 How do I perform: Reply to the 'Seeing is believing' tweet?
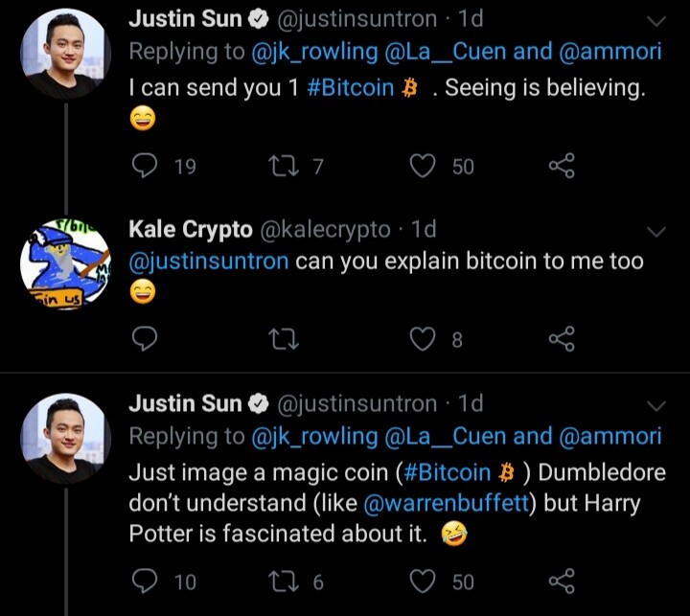(x=145, y=166)
